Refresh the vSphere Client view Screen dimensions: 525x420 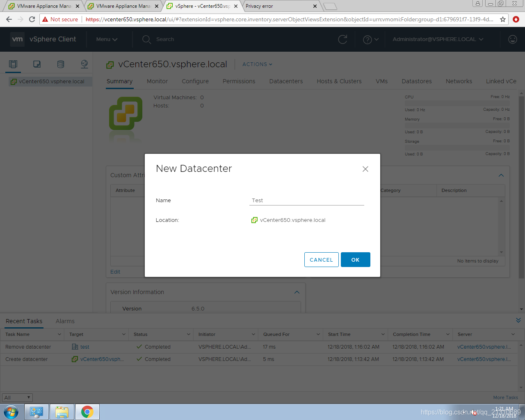342,39
